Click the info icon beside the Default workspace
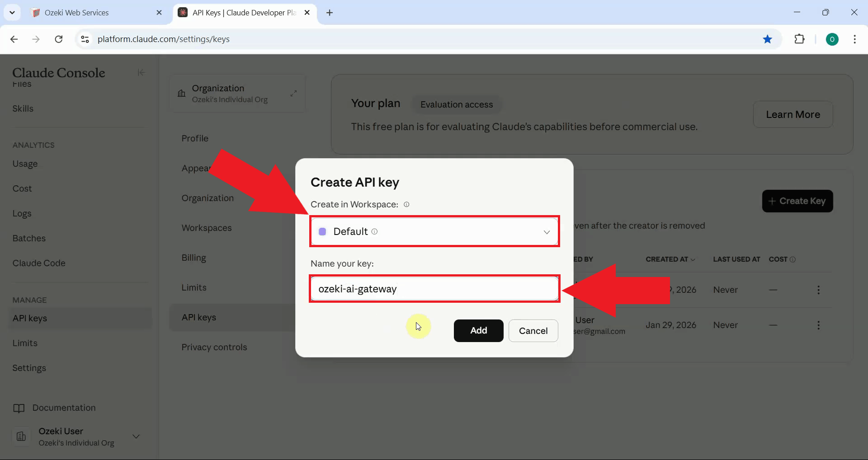 (x=374, y=232)
